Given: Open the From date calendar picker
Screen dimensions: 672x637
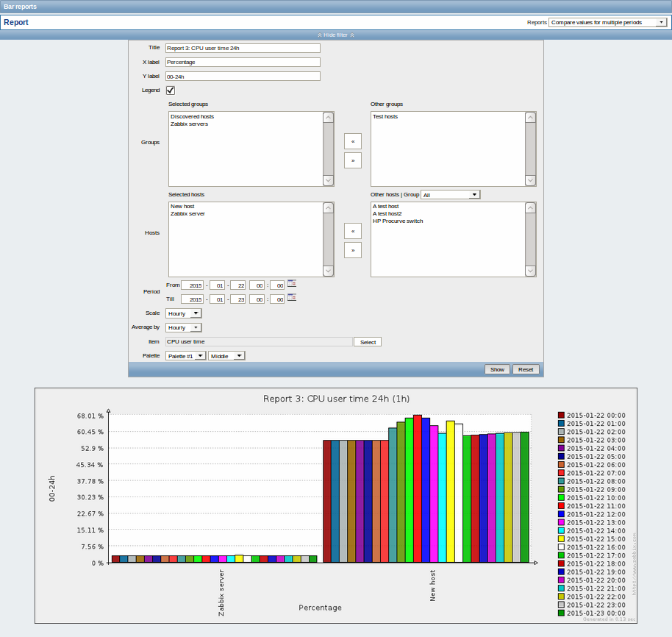Looking at the screenshot, I should pos(292,284).
